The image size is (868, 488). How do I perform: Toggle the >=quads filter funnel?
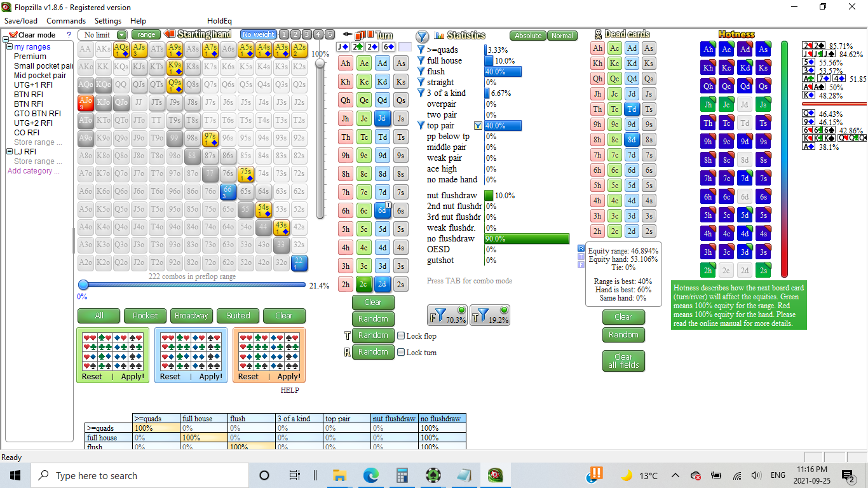coord(421,50)
